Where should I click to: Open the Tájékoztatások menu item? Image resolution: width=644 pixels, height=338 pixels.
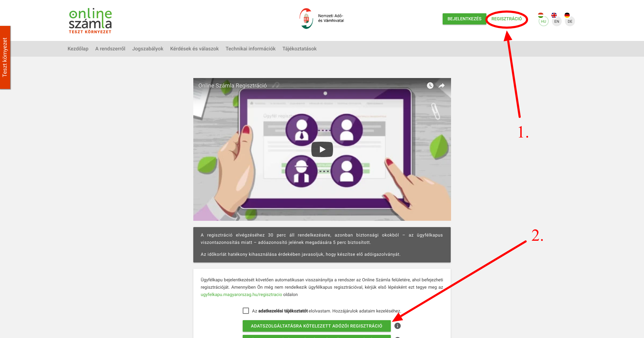(299, 49)
